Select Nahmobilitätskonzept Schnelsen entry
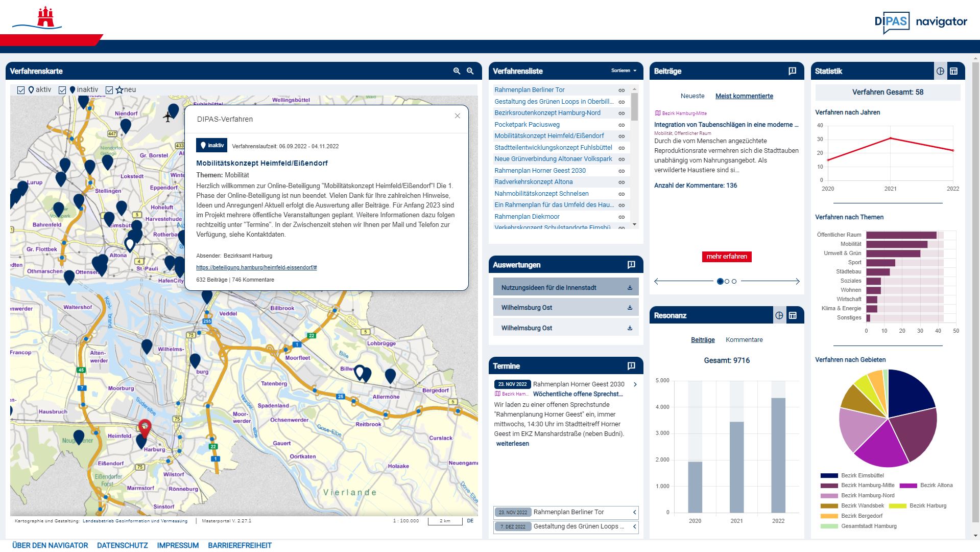 (x=541, y=194)
